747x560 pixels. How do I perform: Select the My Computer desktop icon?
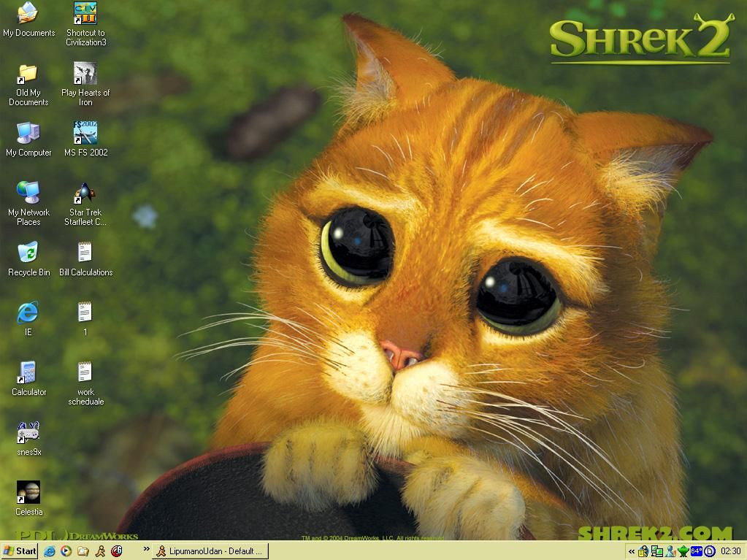(28, 139)
